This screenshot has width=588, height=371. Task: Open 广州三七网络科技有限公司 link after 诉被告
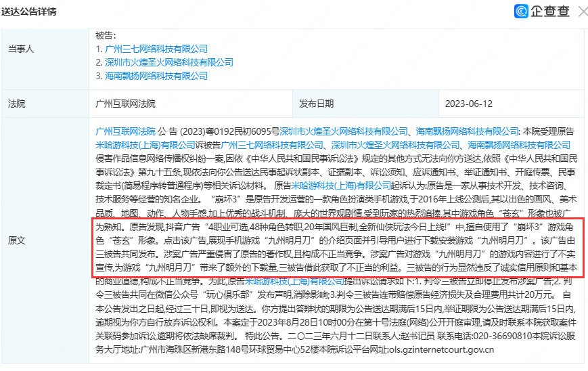pyautogui.click(x=272, y=145)
